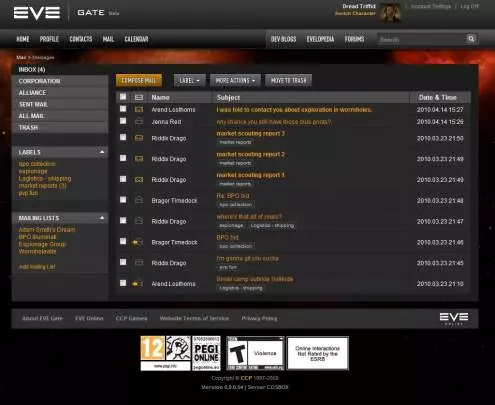
Task: Open the Sent Mail folder
Action: (x=60, y=104)
